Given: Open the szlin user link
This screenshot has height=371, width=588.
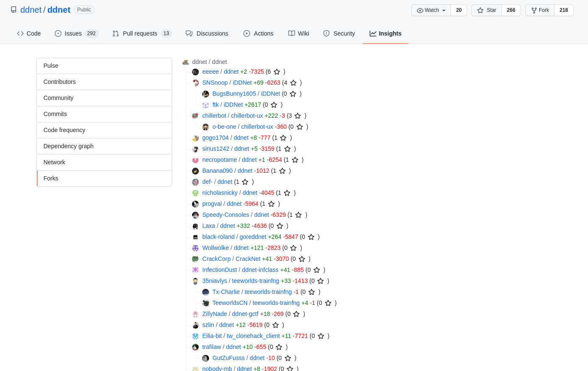Looking at the screenshot, I should point(208,325).
